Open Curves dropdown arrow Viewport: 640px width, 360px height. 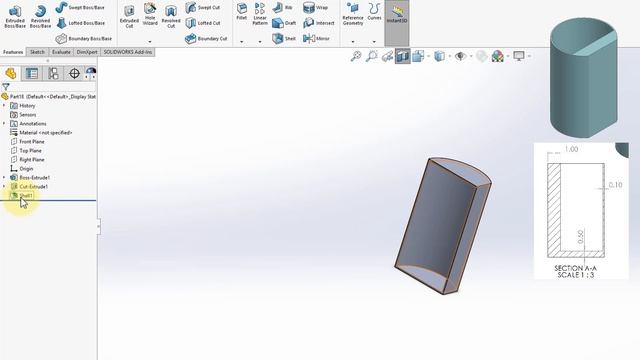374,42
